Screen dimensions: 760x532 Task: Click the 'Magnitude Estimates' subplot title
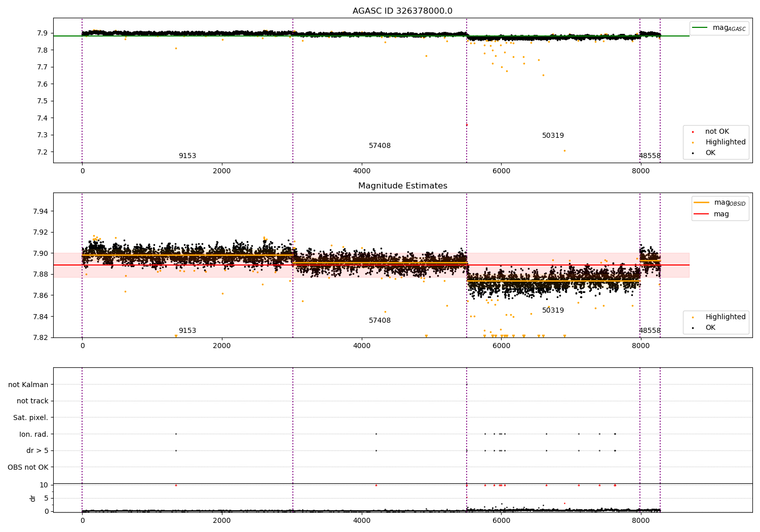click(402, 186)
